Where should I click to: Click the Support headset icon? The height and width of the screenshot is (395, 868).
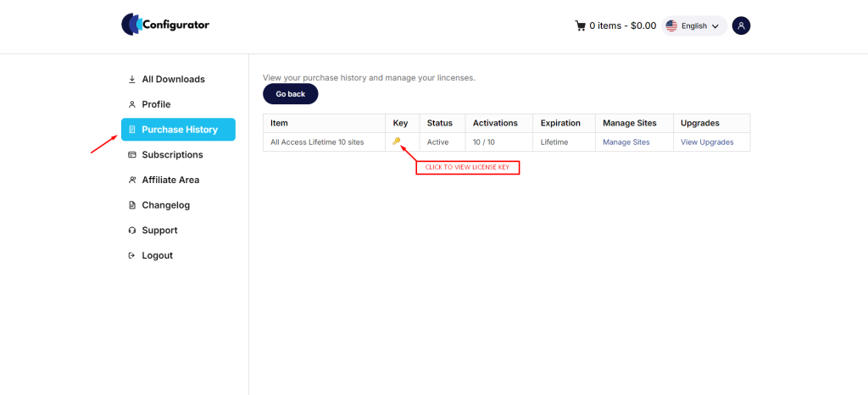click(x=131, y=231)
